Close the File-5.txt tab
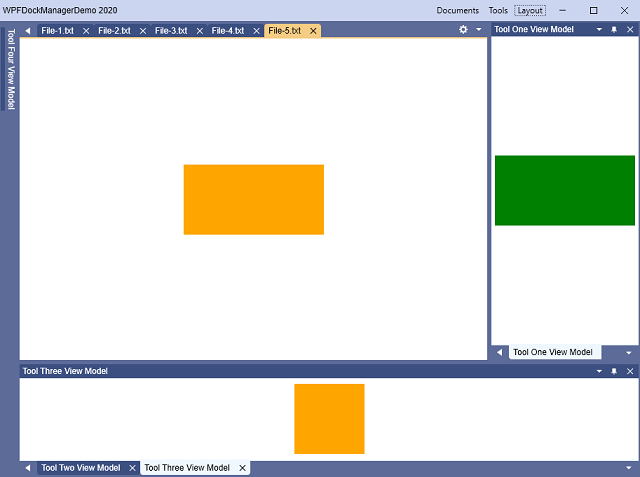Image resolution: width=640 pixels, height=477 pixels. (x=313, y=31)
